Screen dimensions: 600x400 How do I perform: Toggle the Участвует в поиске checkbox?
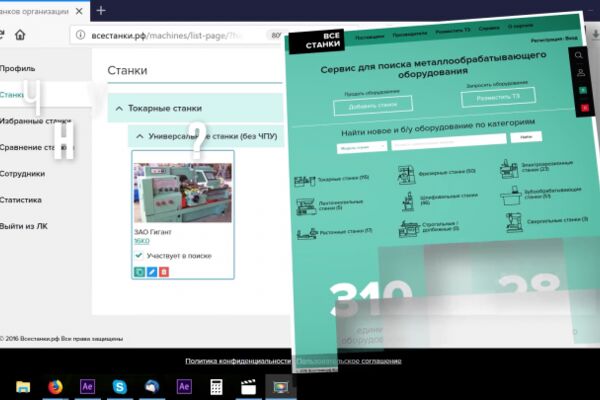139,255
